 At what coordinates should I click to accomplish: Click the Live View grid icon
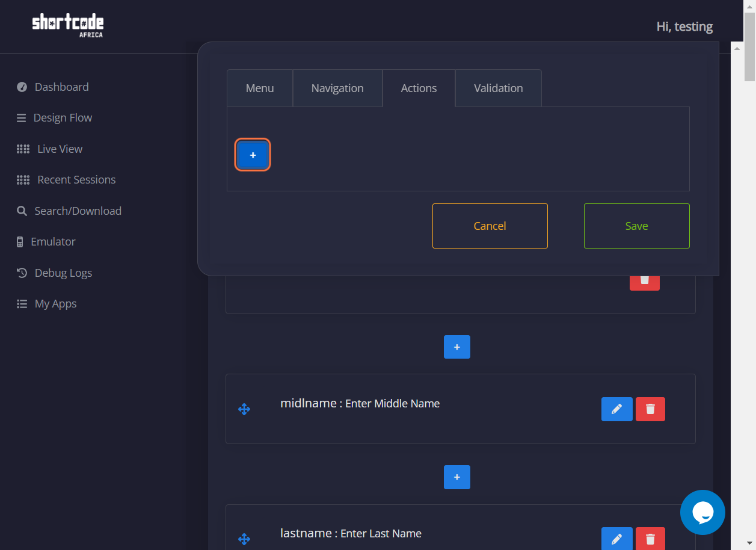(x=23, y=149)
